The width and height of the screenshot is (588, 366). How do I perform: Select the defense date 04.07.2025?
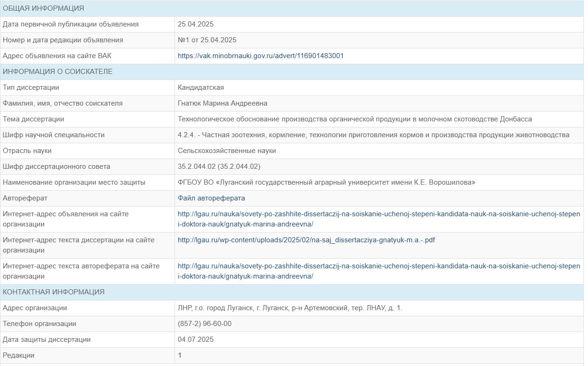tap(196, 339)
